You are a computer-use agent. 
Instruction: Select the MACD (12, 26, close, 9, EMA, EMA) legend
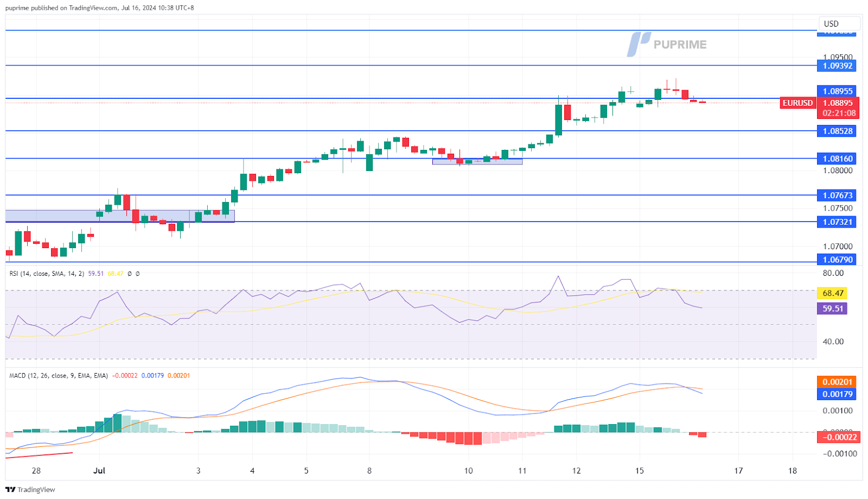(59, 376)
